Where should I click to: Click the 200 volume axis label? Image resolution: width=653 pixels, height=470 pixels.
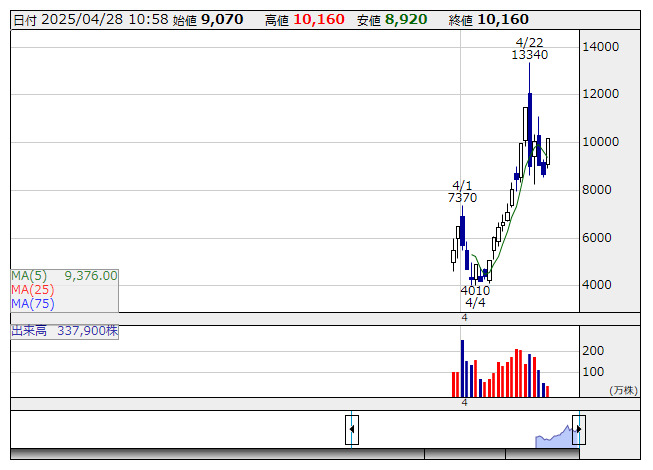[593, 351]
